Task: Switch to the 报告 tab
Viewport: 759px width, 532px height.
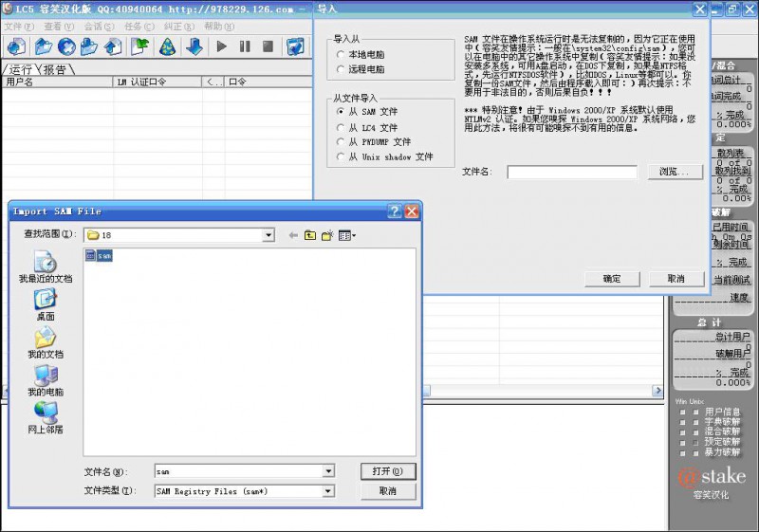Action: coord(55,69)
